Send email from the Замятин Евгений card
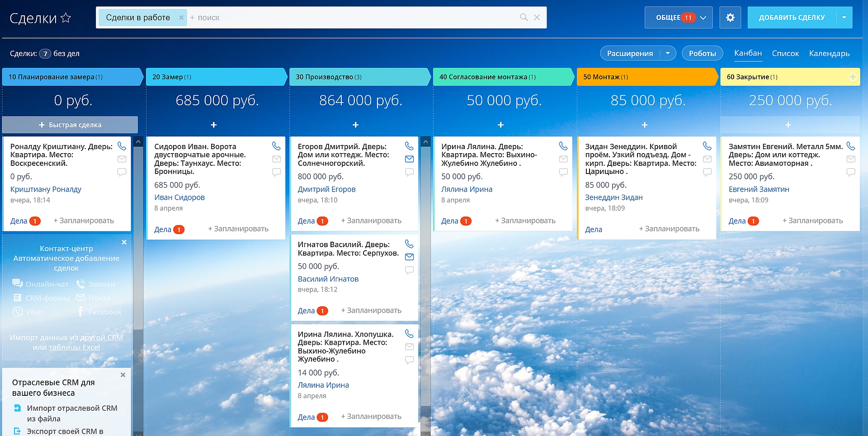Screen dimensions: 868x436 [x=851, y=159]
